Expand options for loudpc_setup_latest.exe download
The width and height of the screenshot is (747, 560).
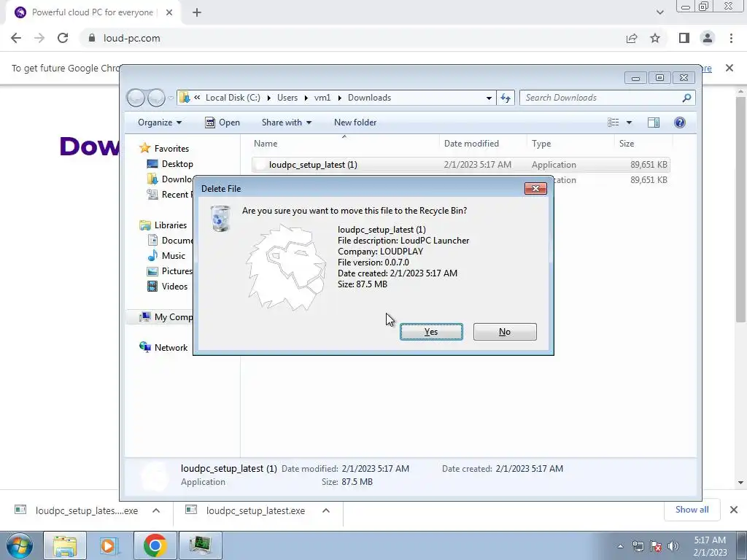tap(326, 510)
